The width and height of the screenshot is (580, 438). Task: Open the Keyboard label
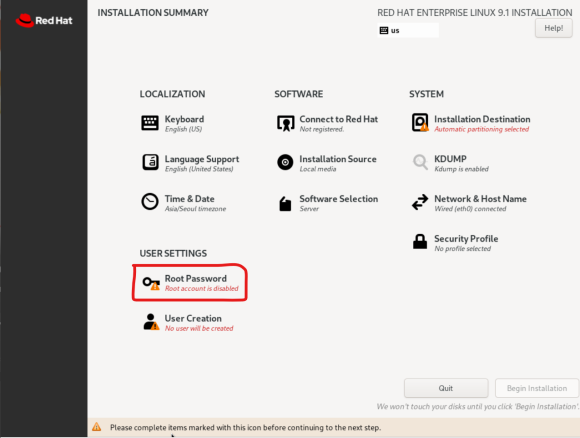pos(184,119)
